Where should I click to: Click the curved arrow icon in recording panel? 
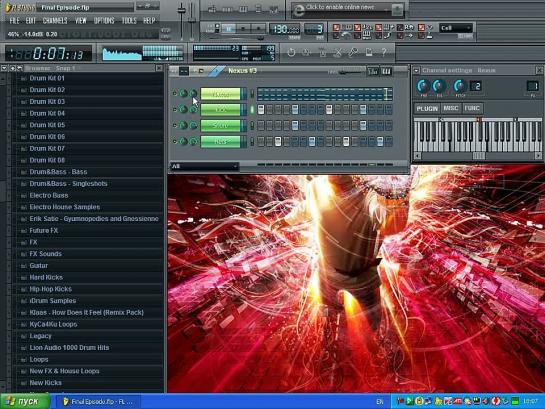click(x=388, y=35)
